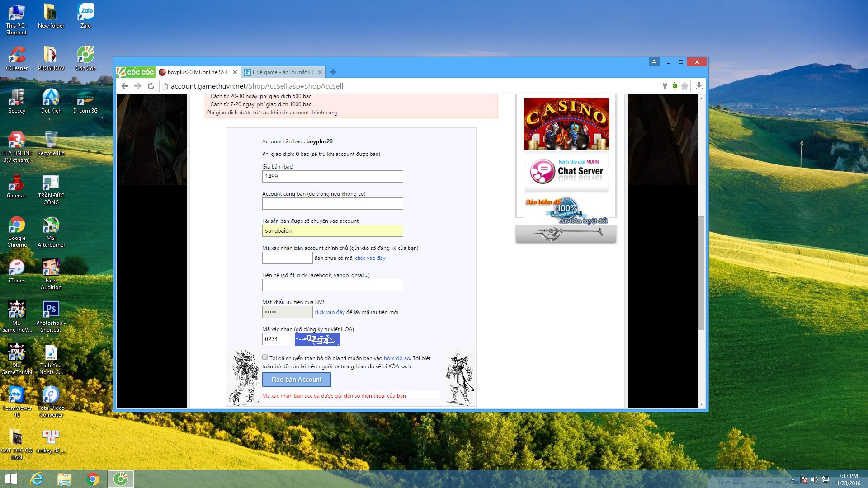Image resolution: width=868 pixels, height=488 pixels.
Task: Open CCleaner desktop icon
Action: click(17, 59)
